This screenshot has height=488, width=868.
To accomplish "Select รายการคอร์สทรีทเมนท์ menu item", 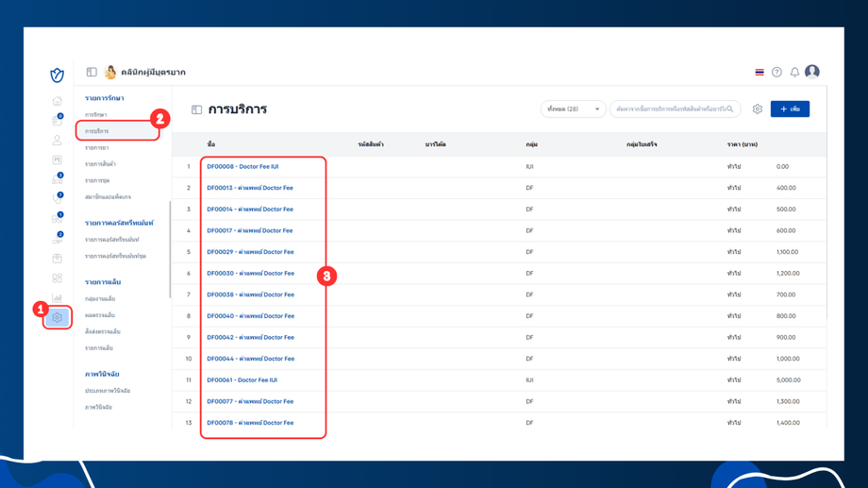I will click(x=112, y=240).
